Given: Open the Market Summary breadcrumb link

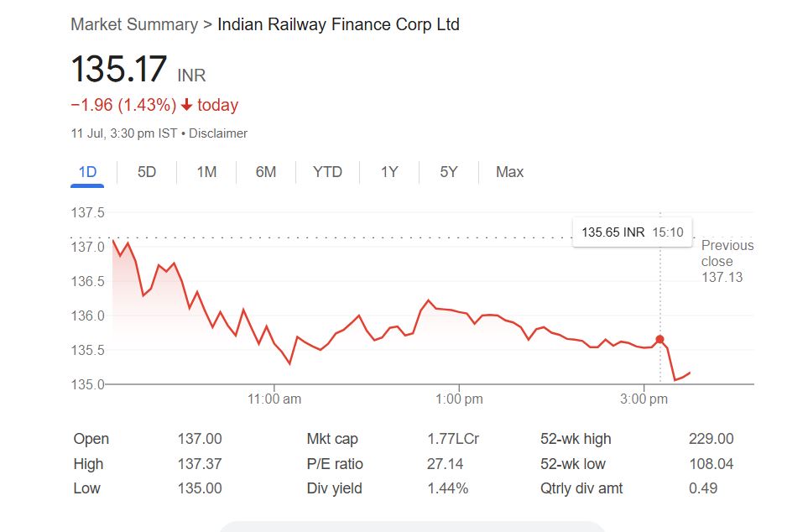Looking at the screenshot, I should click(x=134, y=24).
